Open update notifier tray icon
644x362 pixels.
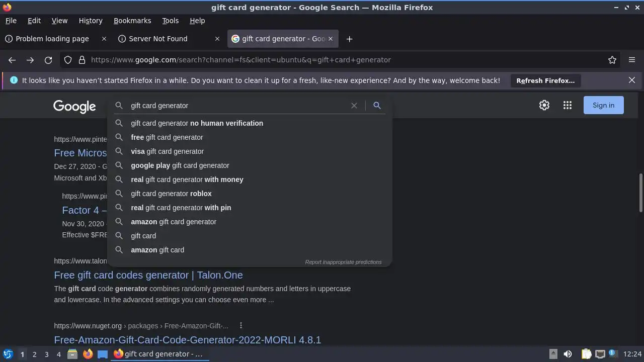(613, 353)
